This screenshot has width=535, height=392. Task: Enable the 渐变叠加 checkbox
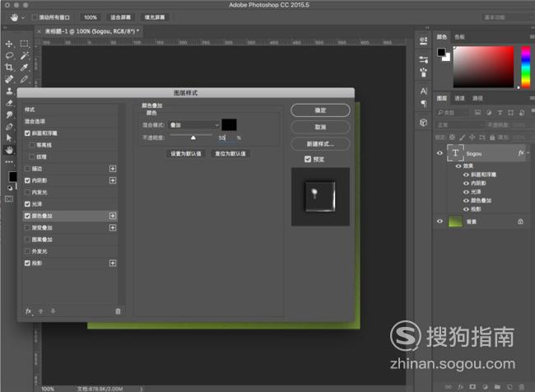point(27,228)
